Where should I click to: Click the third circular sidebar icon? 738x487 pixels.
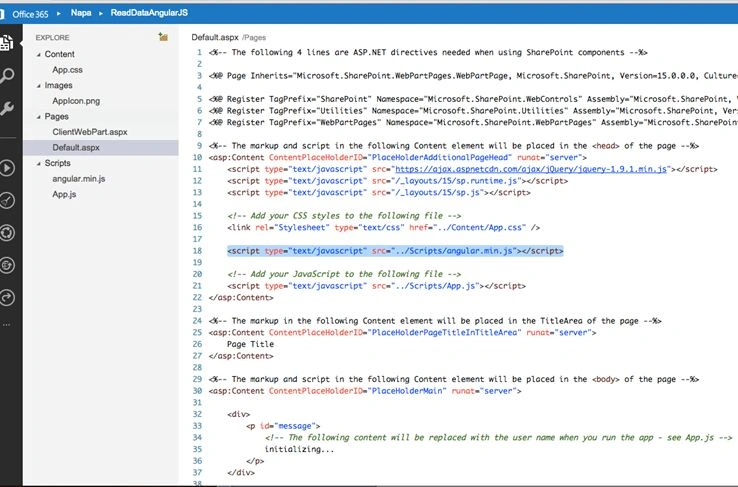pos(7,232)
